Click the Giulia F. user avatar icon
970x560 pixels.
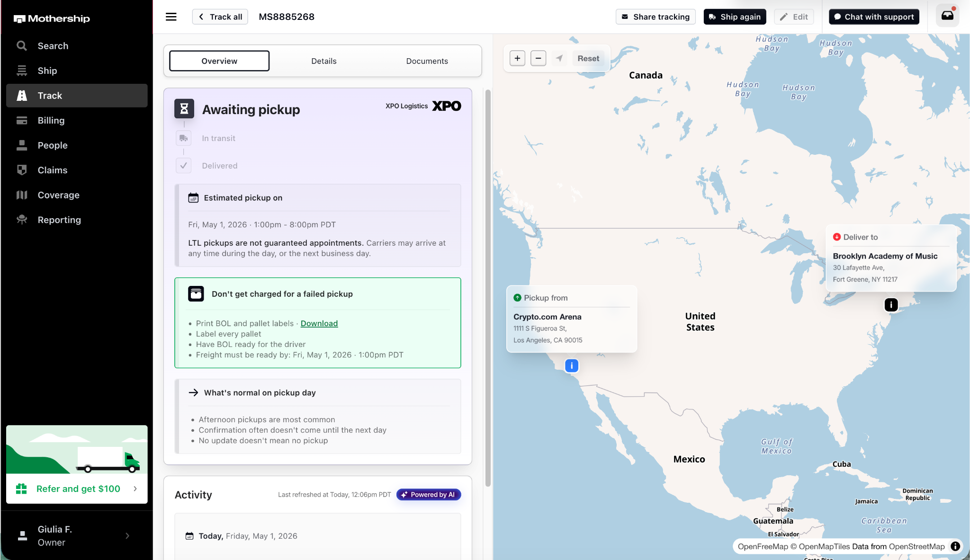click(22, 535)
